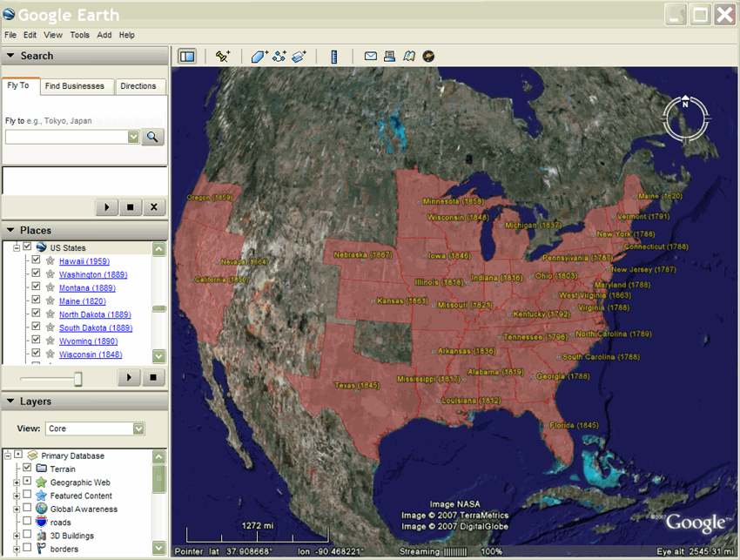Click the Print icon in toolbar
740x560 pixels.
389,57
